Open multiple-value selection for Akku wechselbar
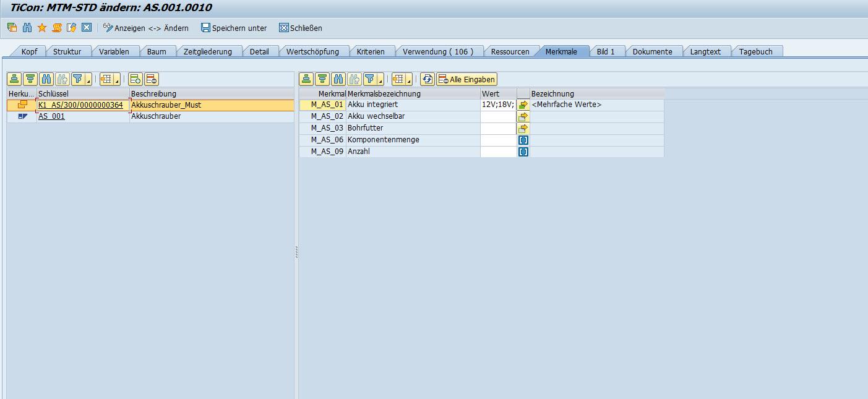The image size is (868, 399). click(523, 116)
